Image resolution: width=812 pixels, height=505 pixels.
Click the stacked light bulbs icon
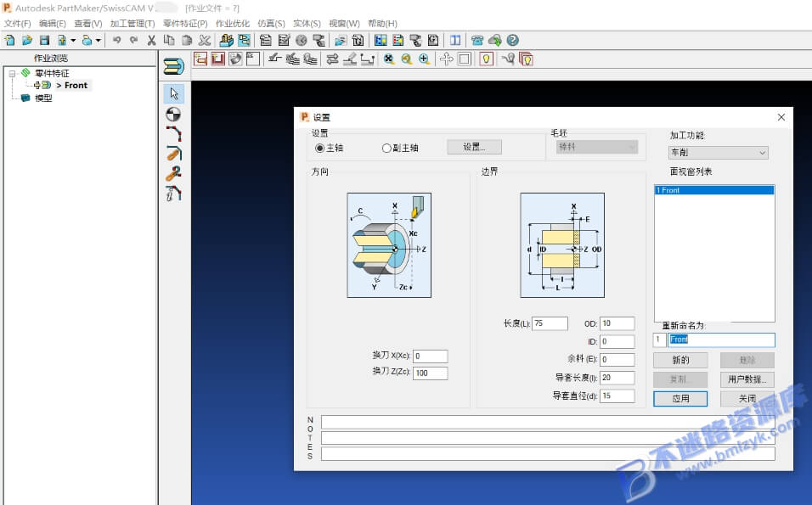[x=526, y=59]
